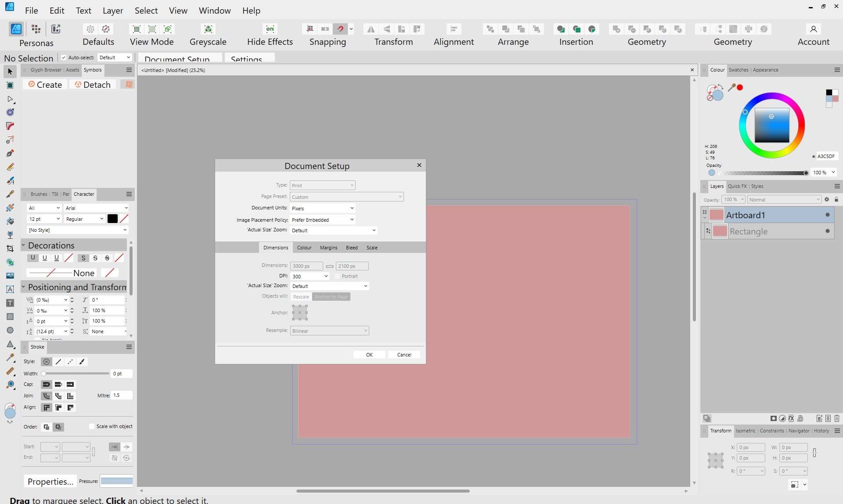The width and height of the screenshot is (843, 504).
Task: Open the Image Placement Policy dropdown
Action: (x=323, y=220)
